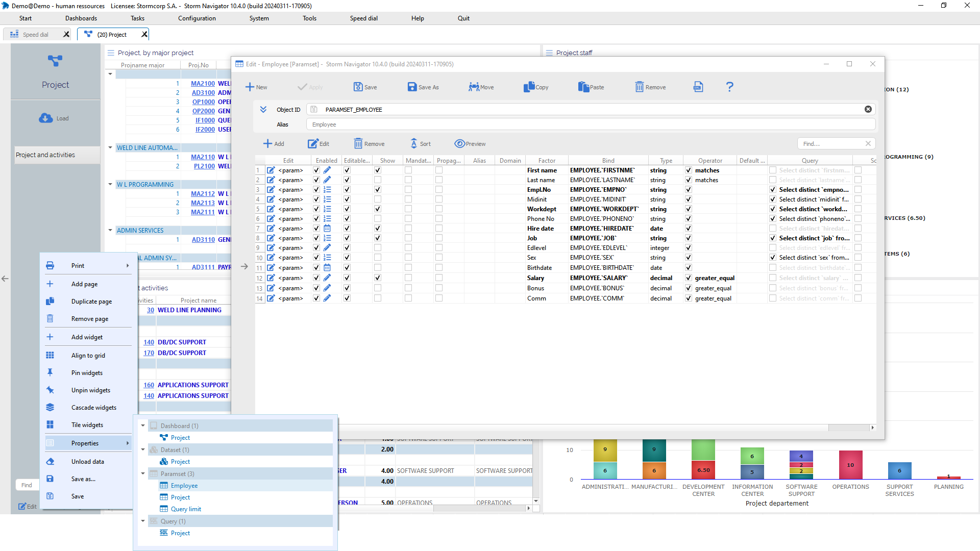Toggle the Enabled checkbox for First name row
The image size is (980, 551).
(x=316, y=170)
